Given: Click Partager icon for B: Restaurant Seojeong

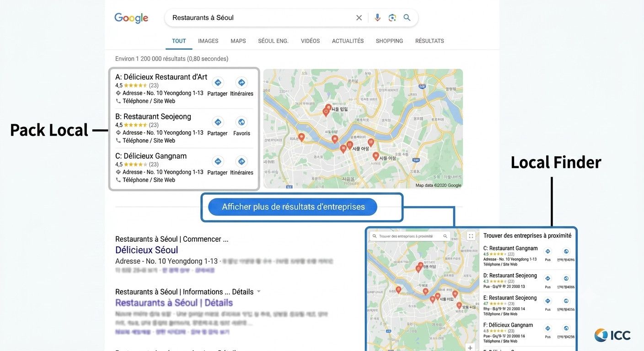Looking at the screenshot, I should click(x=218, y=122).
